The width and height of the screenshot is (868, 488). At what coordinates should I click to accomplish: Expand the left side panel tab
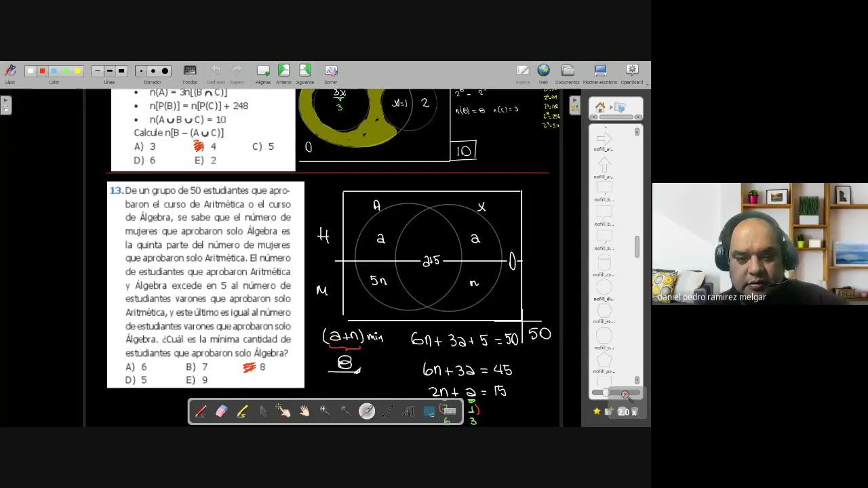coord(5,105)
